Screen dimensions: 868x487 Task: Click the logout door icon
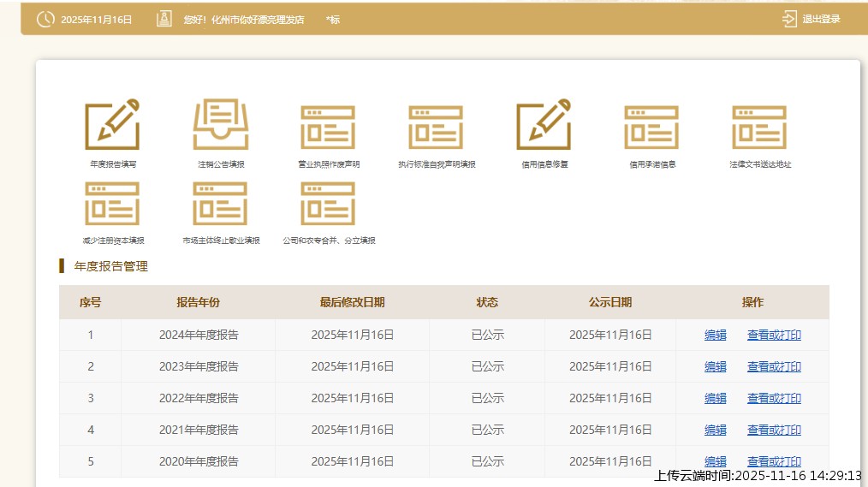[x=789, y=19]
